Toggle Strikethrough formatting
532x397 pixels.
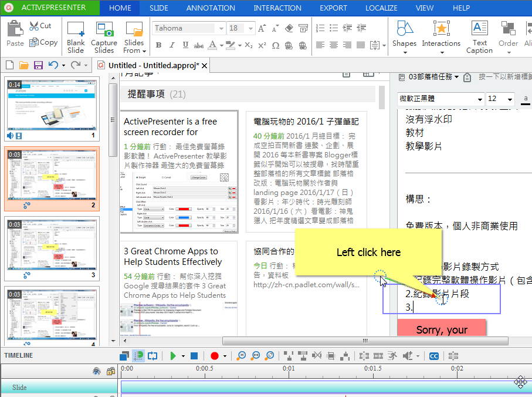tap(199, 45)
